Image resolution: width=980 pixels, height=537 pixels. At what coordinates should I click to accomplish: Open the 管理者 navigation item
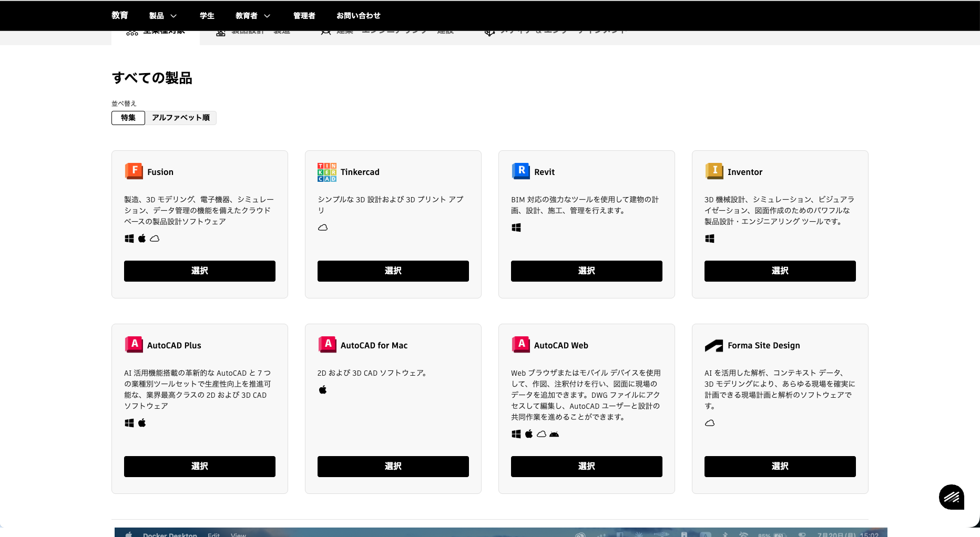(x=304, y=16)
